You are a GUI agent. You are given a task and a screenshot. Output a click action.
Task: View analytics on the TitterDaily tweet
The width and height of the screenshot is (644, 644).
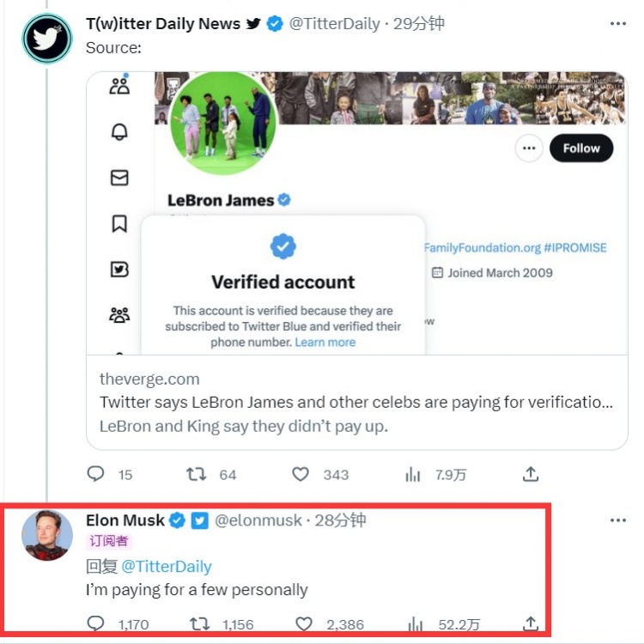click(x=413, y=474)
